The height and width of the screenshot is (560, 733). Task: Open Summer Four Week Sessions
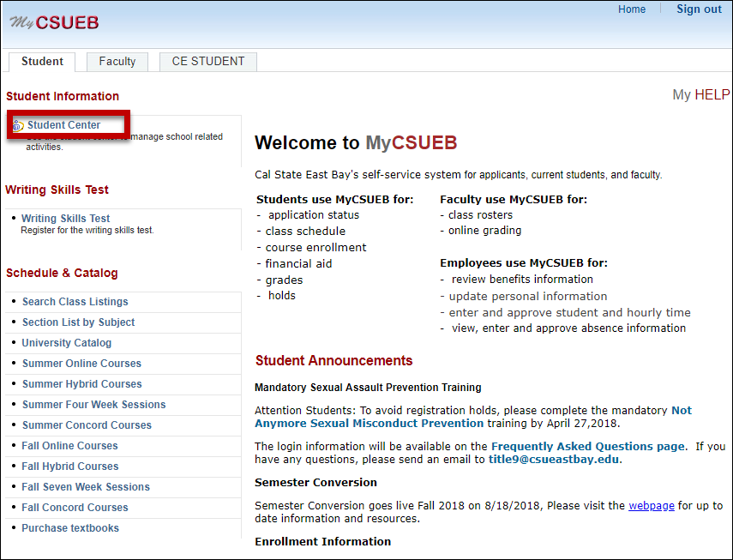[x=94, y=404]
